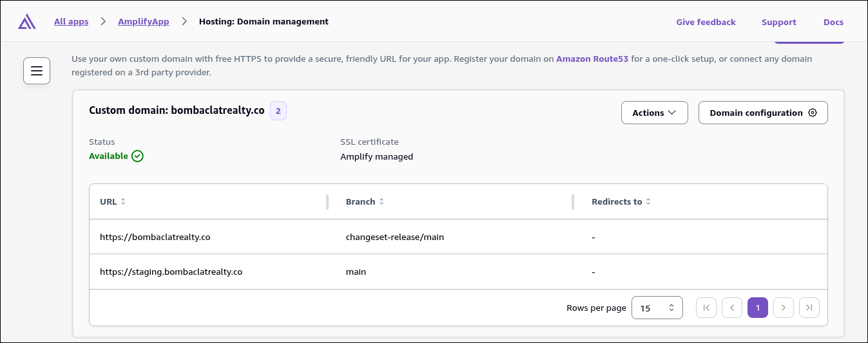Viewport: 868px width, 343px height.
Task: Go to next page of table
Action: coord(784,308)
